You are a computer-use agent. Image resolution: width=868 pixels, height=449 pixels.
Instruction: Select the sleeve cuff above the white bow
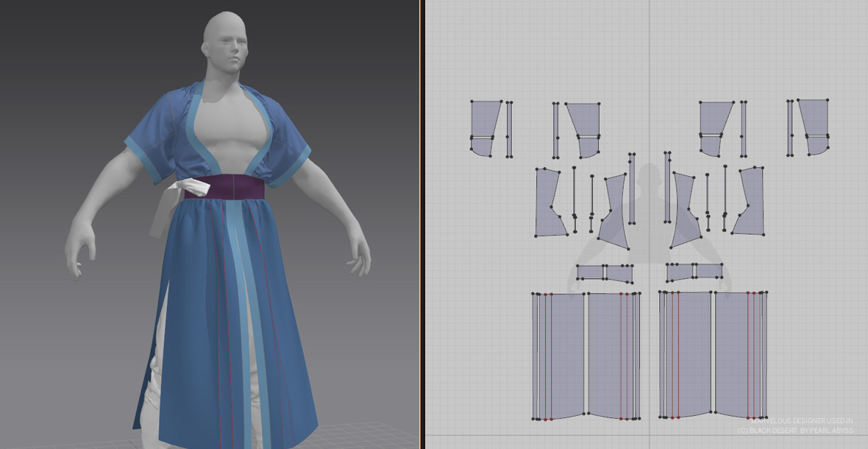(142, 160)
